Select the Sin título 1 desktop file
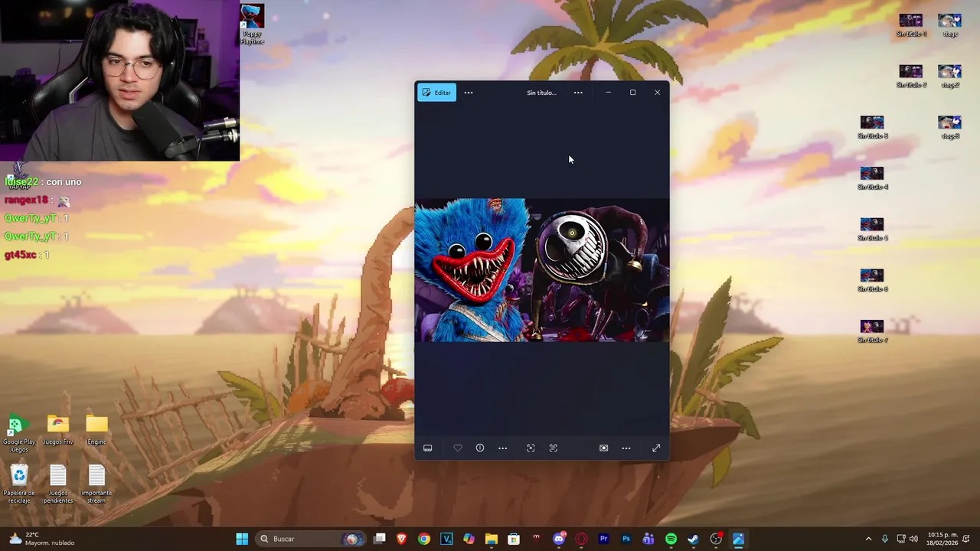This screenshot has height=551, width=980. point(911,25)
